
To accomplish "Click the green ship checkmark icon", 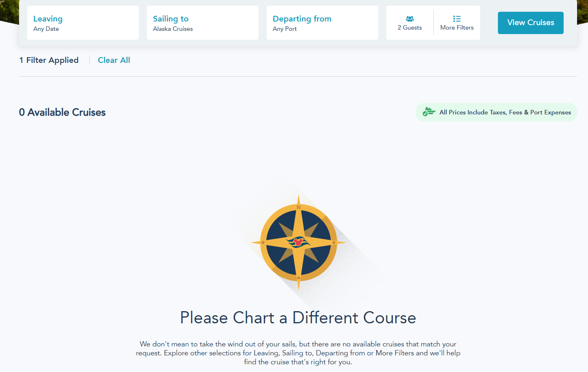I will tap(429, 112).
